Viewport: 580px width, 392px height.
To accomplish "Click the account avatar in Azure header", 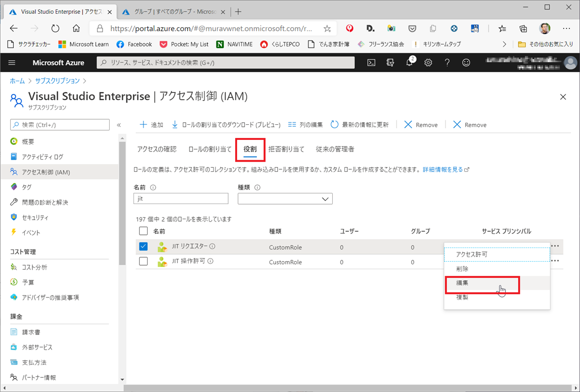I will click(x=570, y=63).
